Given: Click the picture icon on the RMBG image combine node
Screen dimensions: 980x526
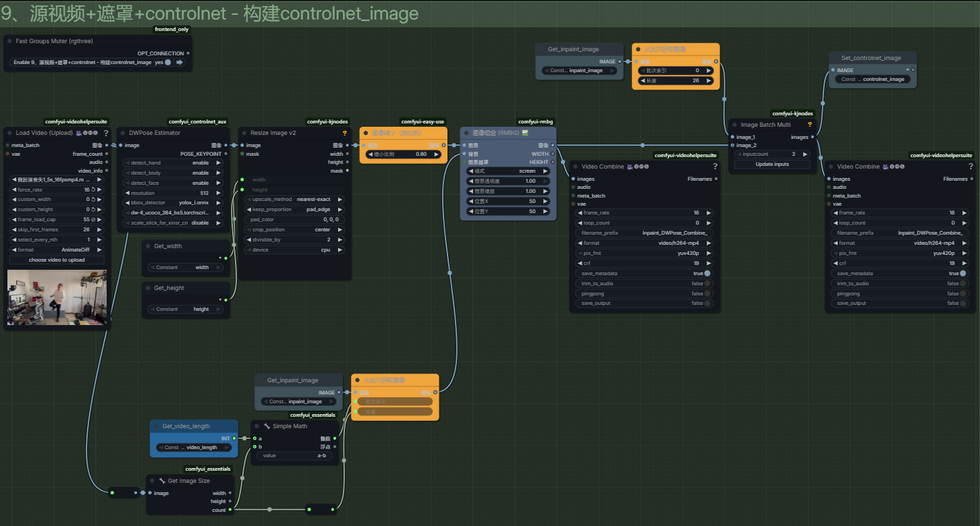Looking at the screenshot, I should pyautogui.click(x=524, y=133).
